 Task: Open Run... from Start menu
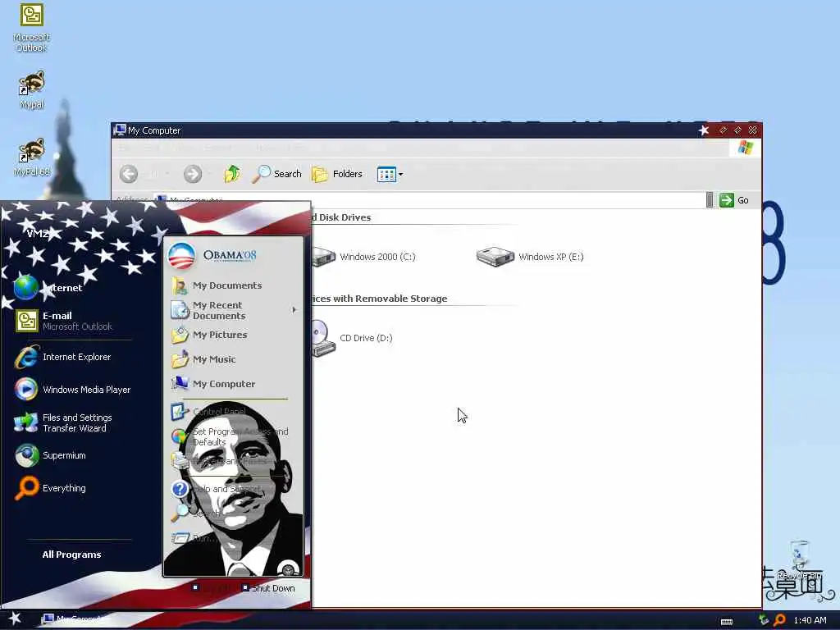point(194,538)
